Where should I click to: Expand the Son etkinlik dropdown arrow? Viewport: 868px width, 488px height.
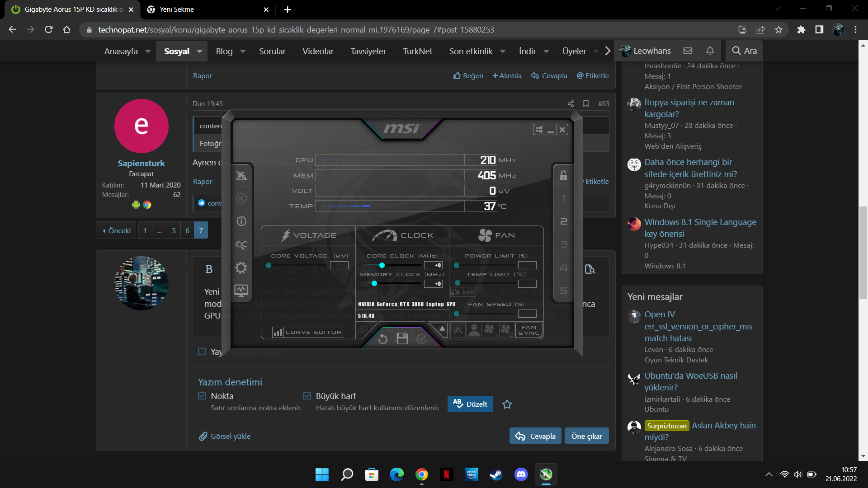[503, 51]
